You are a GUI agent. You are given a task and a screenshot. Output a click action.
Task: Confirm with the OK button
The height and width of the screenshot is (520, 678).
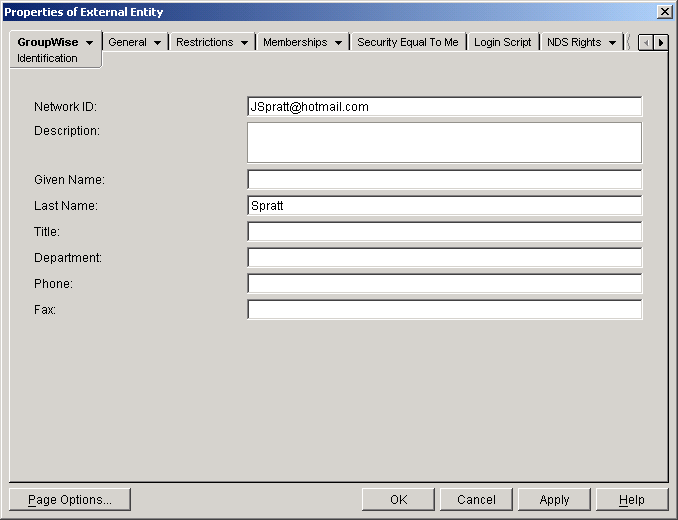coord(398,500)
